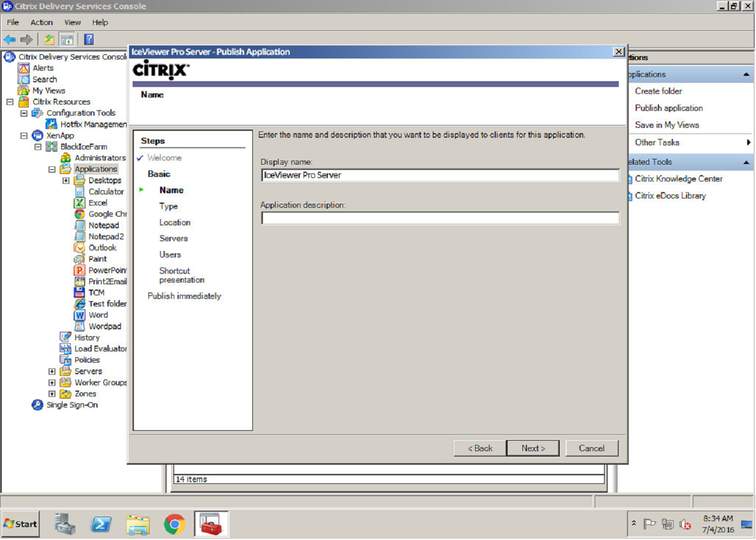Click the PowerPoint application icon

point(80,270)
